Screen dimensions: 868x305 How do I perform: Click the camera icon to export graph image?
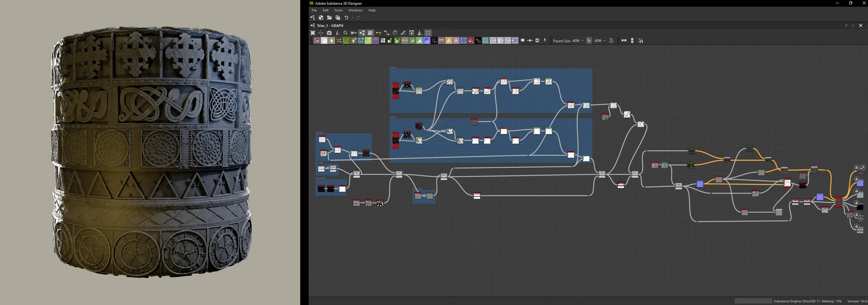329,33
